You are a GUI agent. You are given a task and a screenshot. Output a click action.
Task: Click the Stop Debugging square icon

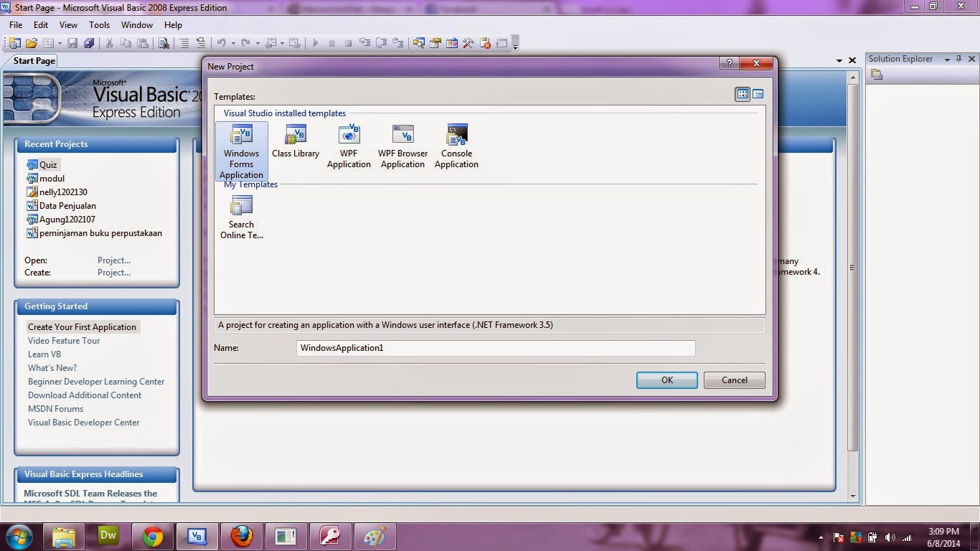348,43
